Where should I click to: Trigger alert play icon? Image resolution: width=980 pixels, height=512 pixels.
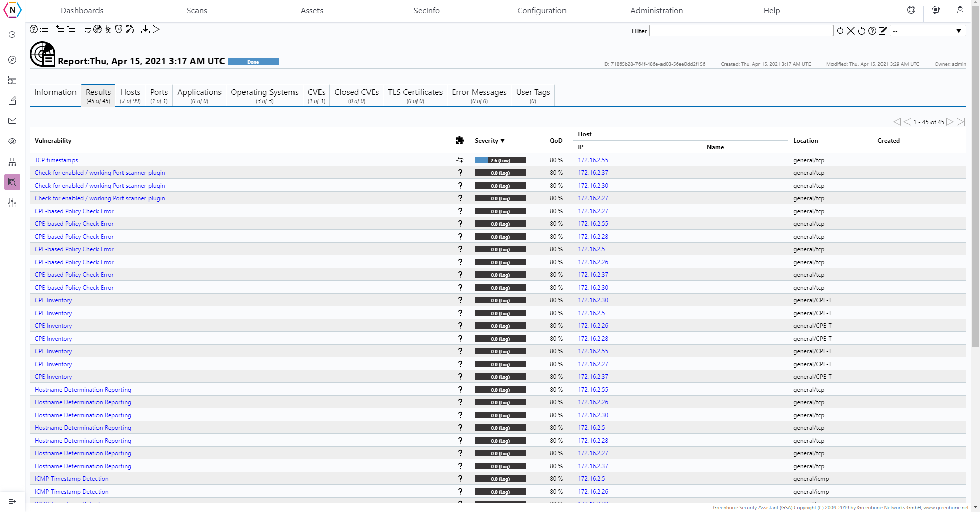[156, 30]
